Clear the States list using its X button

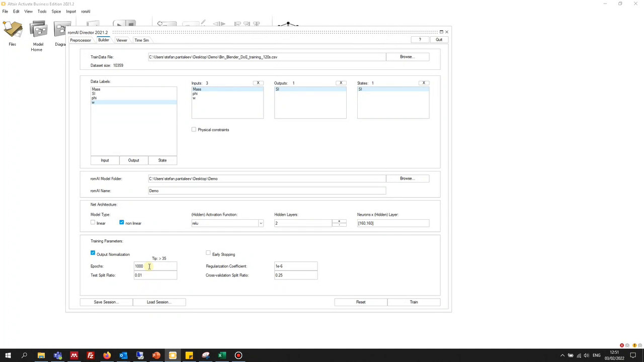[x=424, y=83]
